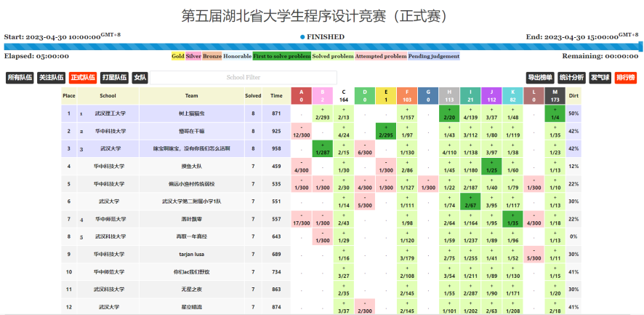The height and width of the screenshot is (315, 644).
Task: Select the 所有队伍 team filter
Action: point(20,77)
